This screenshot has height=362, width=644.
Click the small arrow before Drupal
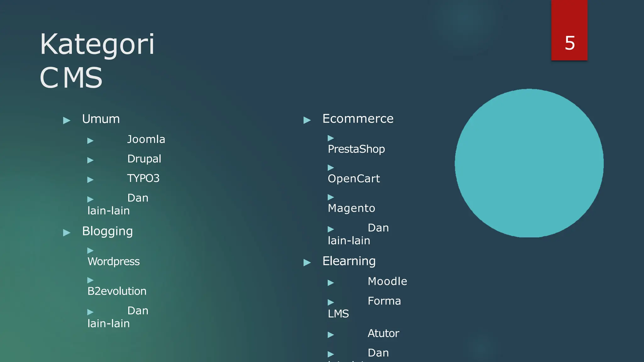click(91, 160)
